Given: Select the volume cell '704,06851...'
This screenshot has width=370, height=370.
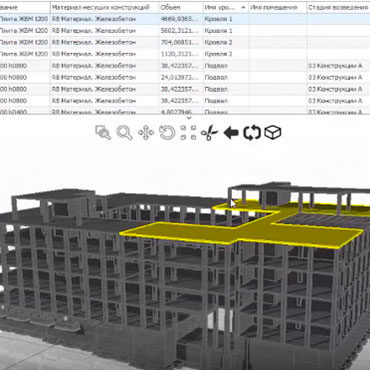Looking at the screenshot, I should (x=181, y=42).
